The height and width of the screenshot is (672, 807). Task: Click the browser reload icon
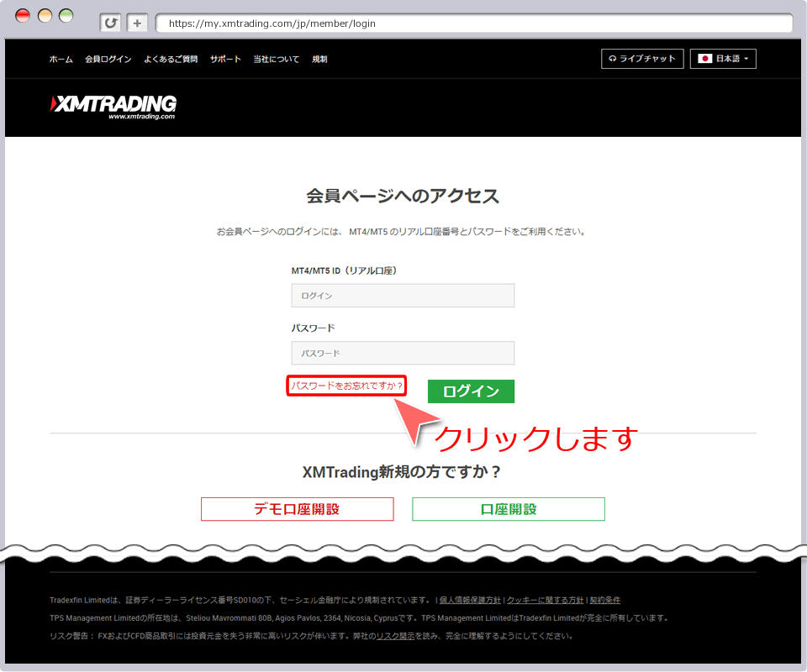[110, 23]
